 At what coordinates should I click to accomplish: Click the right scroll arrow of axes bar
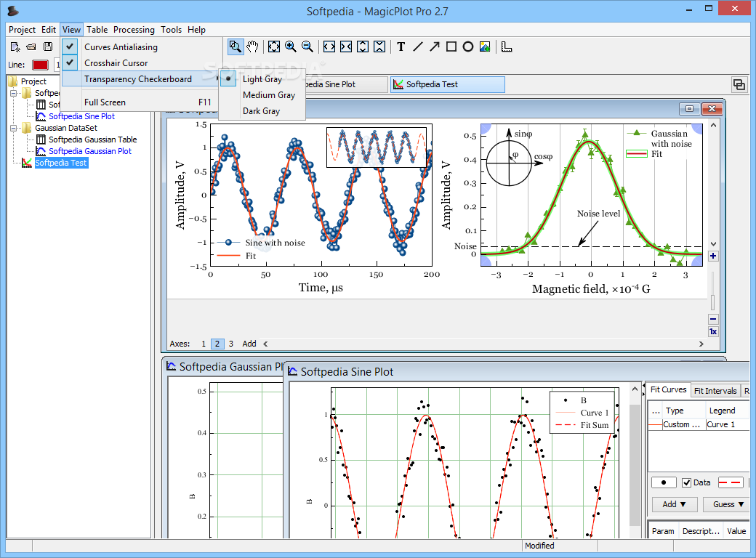pos(701,344)
